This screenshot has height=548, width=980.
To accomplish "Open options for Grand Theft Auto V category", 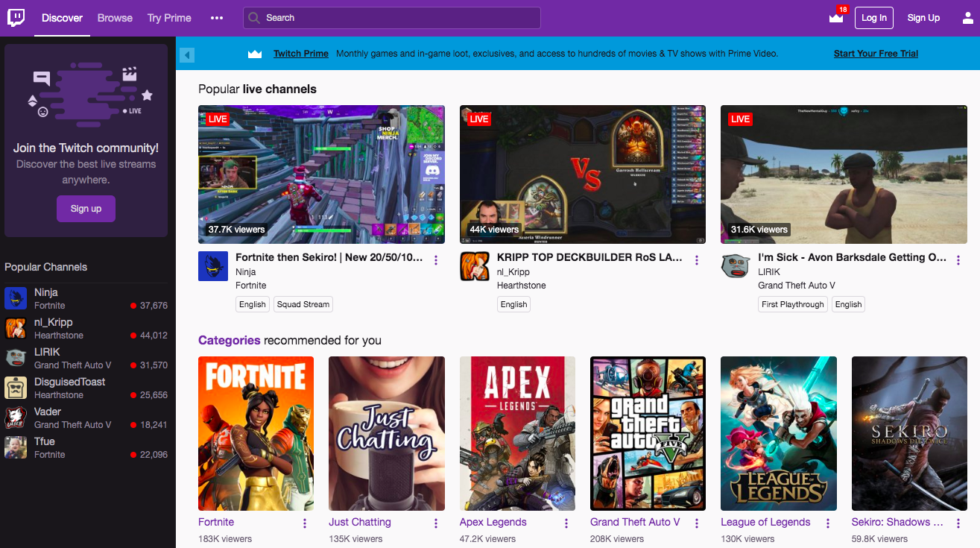I will point(697,523).
